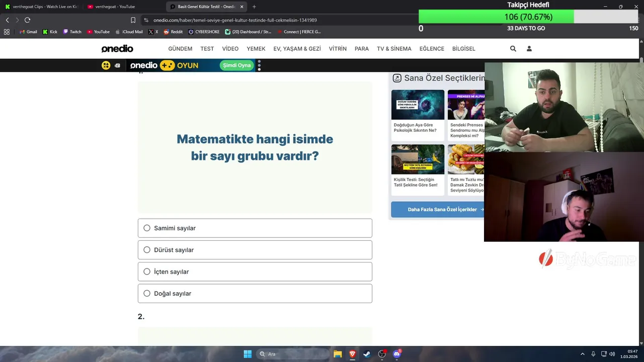
Task: Click the Sana Özel Seçtiklerimiz arrow icon
Action: [397, 78]
